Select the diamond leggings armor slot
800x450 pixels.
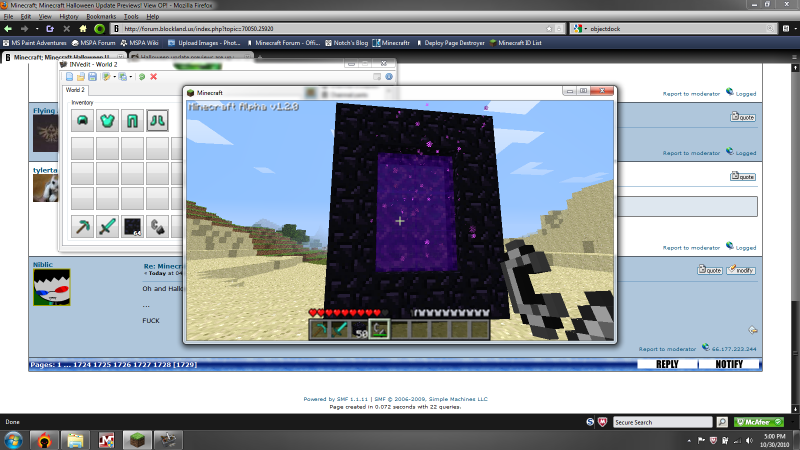132,121
